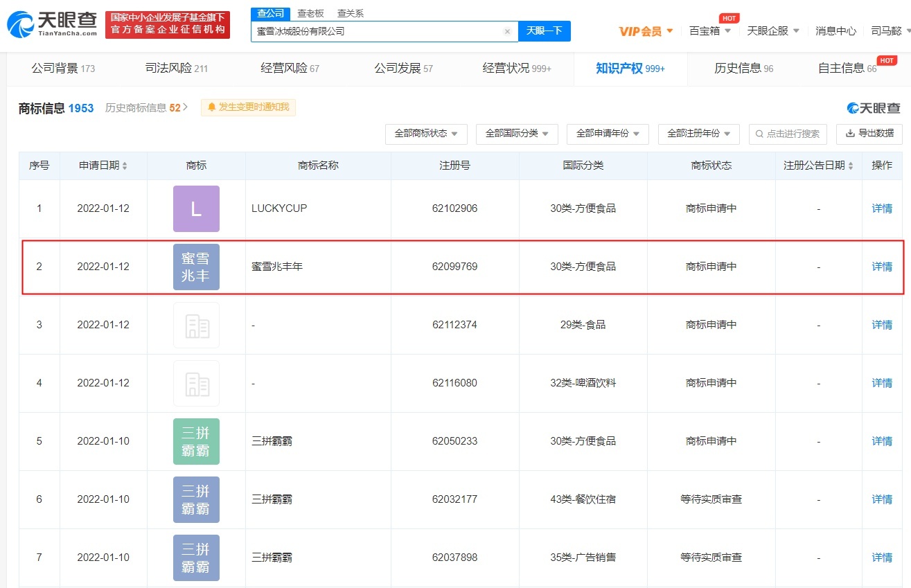
Task: Select the 知识产权 tab
Action: pos(630,69)
